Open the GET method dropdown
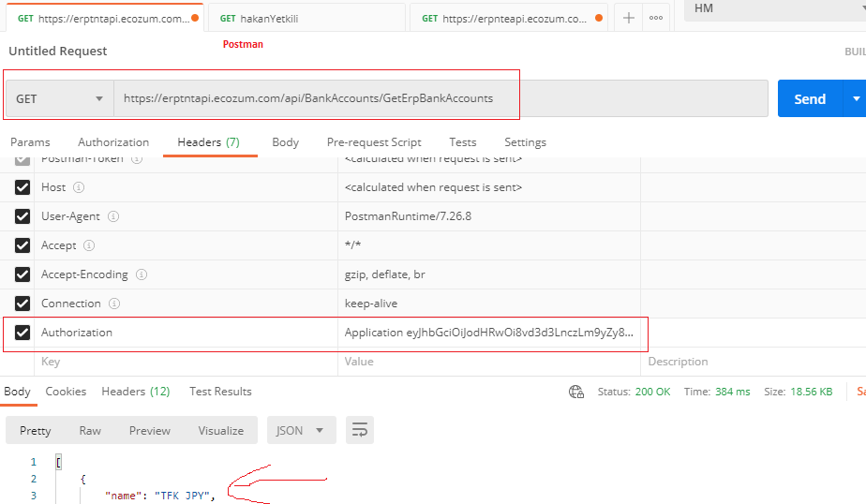Viewport: 866px width, 504px height. pos(60,98)
